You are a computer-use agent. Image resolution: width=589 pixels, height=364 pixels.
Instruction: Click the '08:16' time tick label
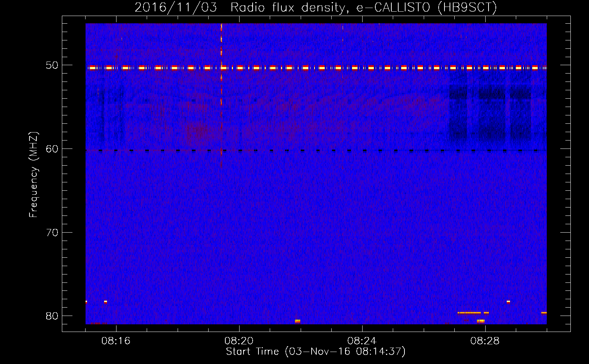(116, 341)
